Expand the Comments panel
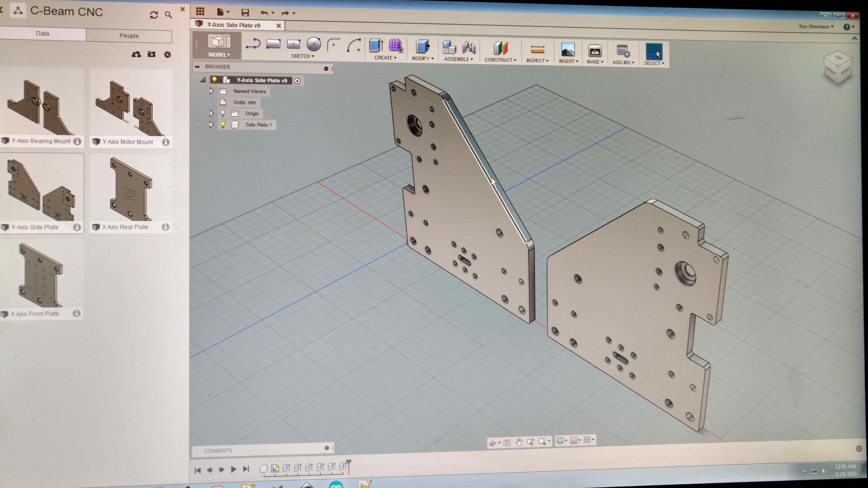The height and width of the screenshot is (488, 868). coord(326,448)
